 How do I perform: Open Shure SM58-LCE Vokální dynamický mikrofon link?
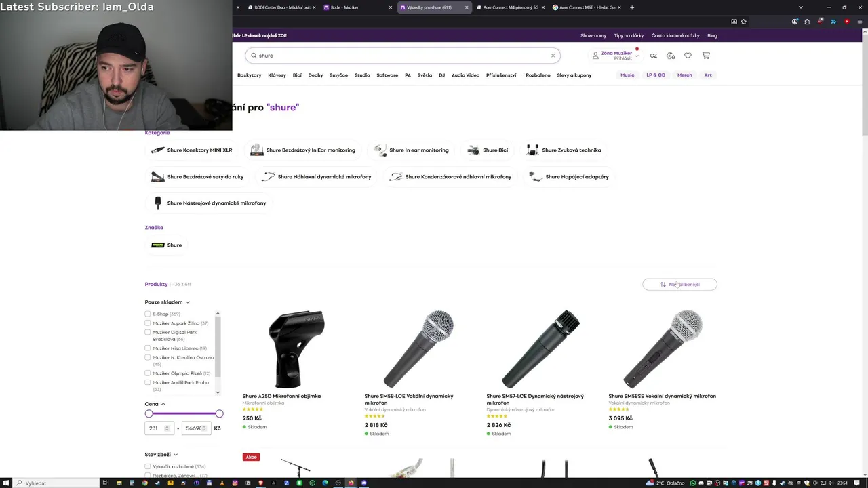click(x=409, y=399)
